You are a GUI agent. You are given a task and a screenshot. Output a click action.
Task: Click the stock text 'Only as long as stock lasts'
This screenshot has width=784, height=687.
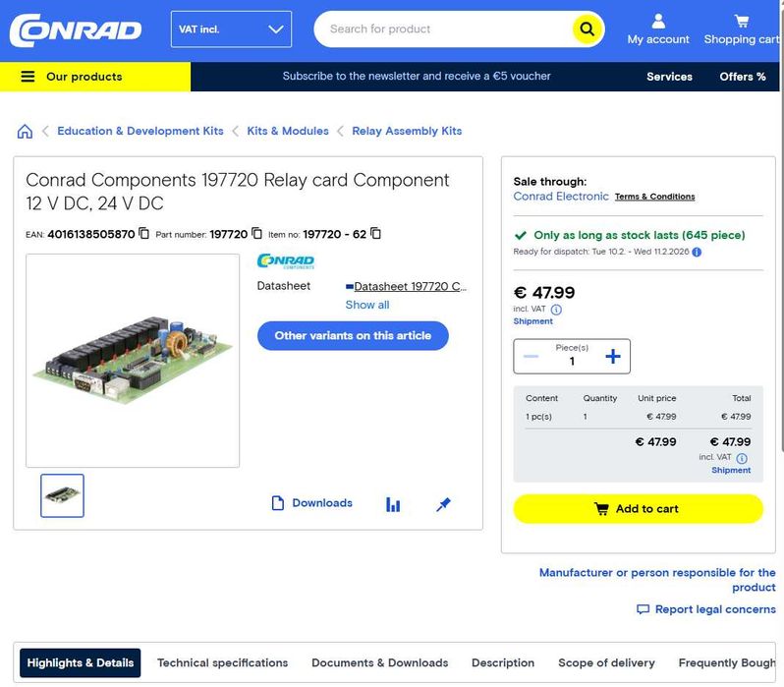[639, 235]
